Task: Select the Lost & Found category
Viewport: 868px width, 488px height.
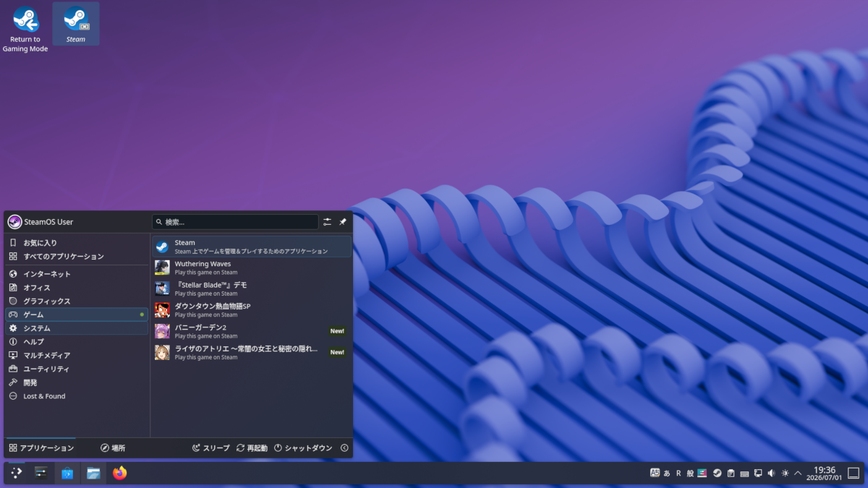Action: pyautogui.click(x=77, y=396)
